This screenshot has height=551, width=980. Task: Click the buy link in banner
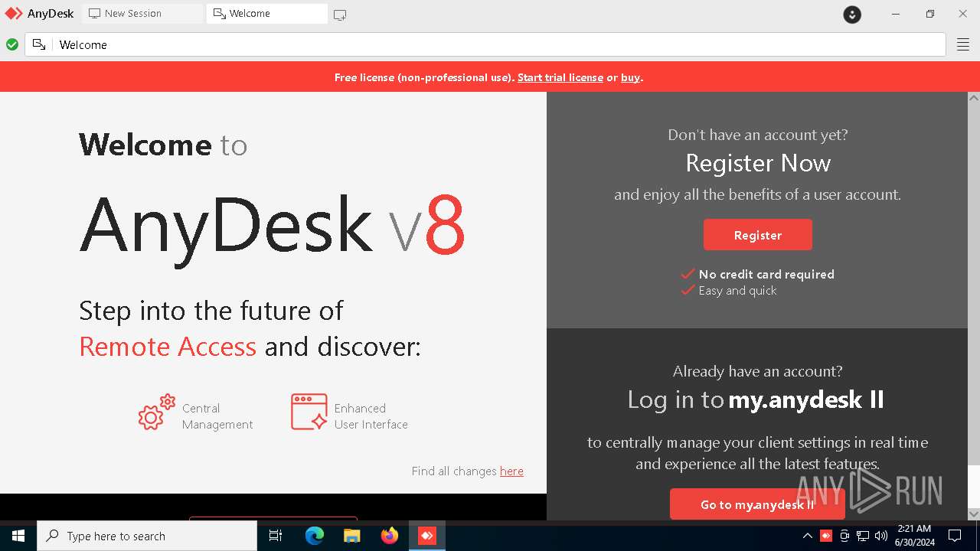pos(630,77)
